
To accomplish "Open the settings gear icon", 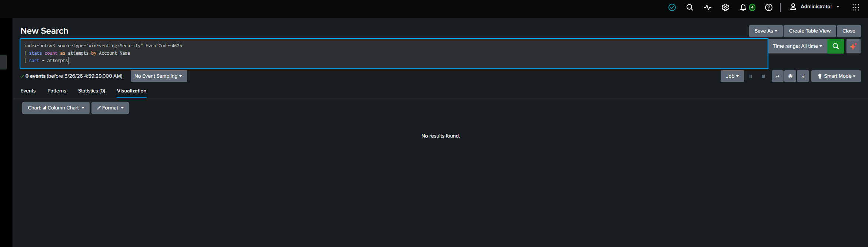I will (x=725, y=7).
